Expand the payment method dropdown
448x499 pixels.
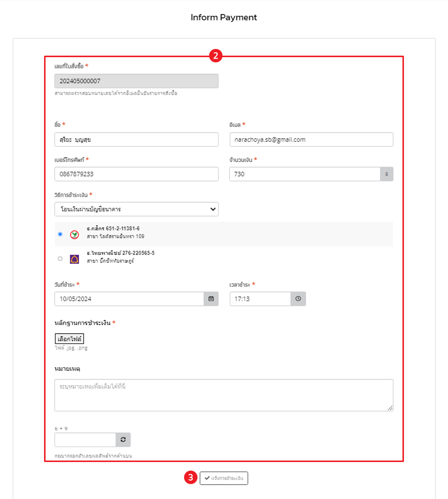(x=136, y=209)
